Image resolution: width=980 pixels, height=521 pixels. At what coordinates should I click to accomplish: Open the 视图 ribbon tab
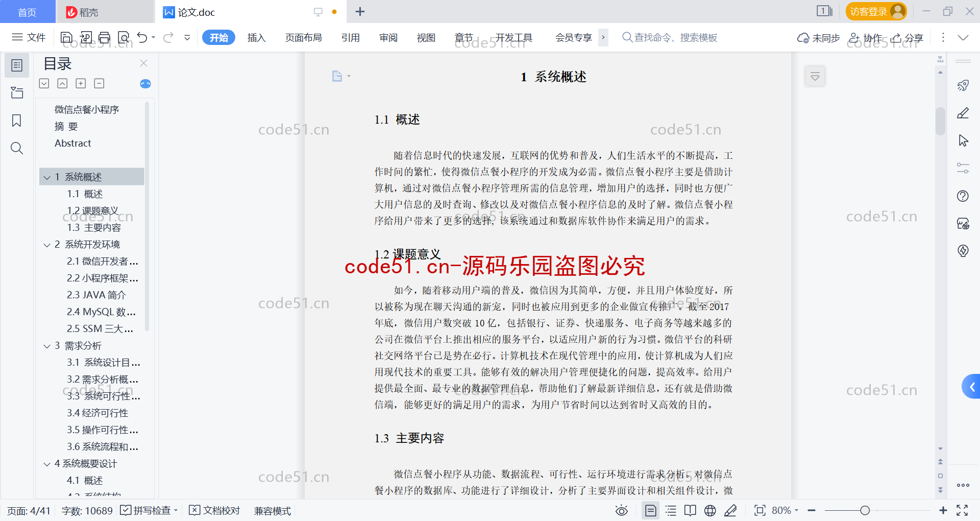(x=426, y=37)
